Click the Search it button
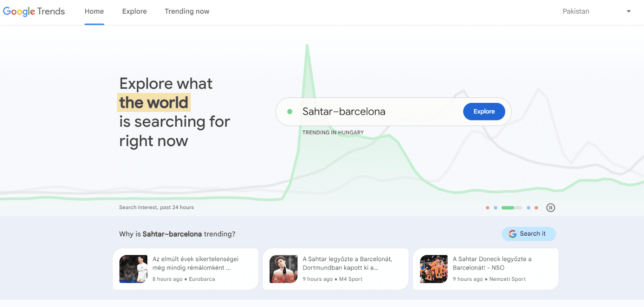This screenshot has height=307, width=644. [528, 234]
